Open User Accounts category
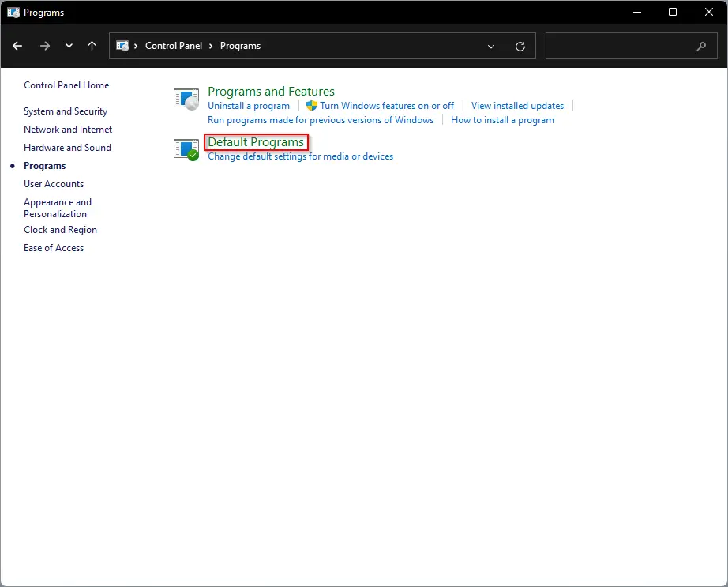This screenshot has width=728, height=587. (54, 184)
